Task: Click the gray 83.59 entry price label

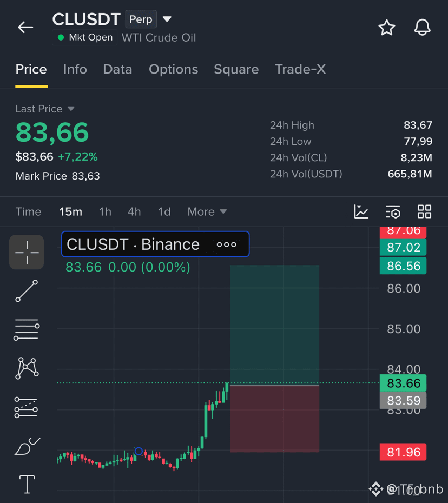Action: (403, 400)
